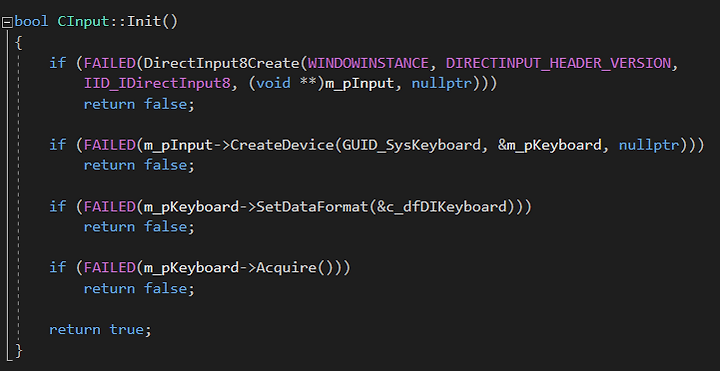Click 'nullptr' after m_pInput

click(441, 83)
